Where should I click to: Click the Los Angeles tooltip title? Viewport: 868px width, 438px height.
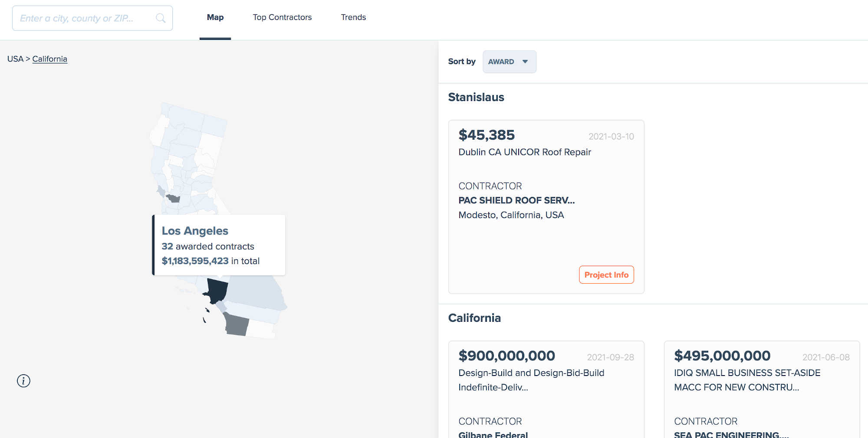click(x=195, y=231)
